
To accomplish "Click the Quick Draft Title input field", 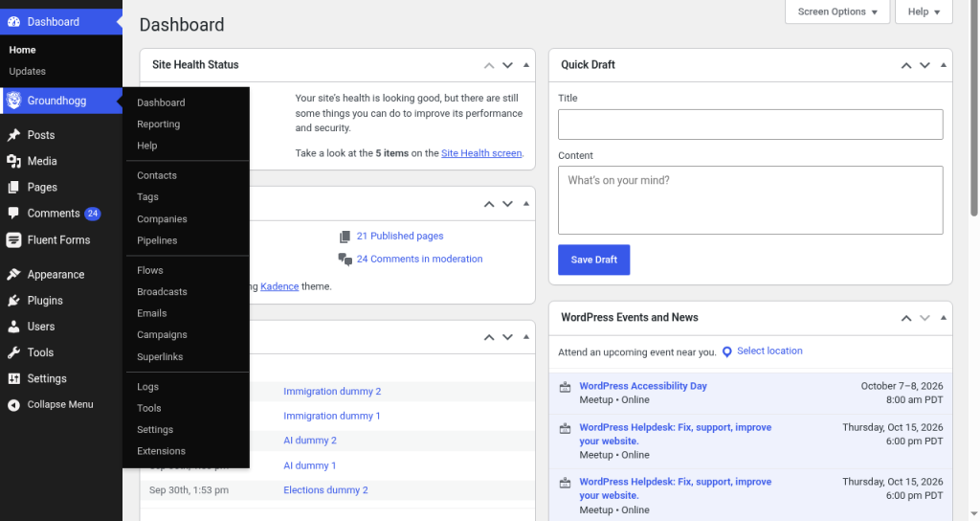I will tap(750, 125).
